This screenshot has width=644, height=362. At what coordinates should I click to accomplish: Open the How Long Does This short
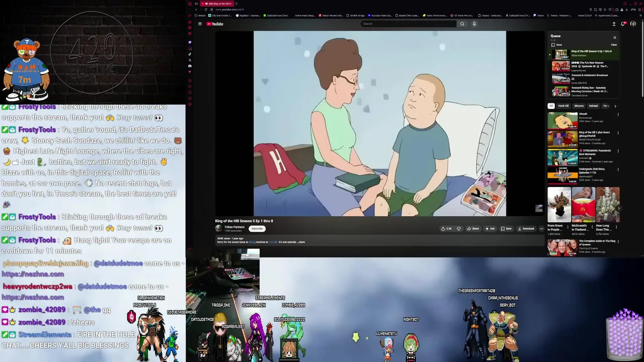608,205
